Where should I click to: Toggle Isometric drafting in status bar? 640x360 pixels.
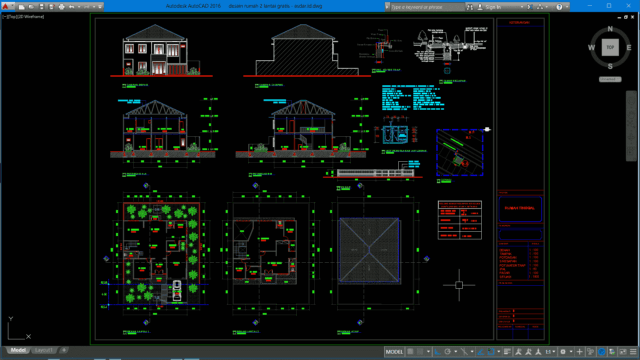[x=464, y=352]
